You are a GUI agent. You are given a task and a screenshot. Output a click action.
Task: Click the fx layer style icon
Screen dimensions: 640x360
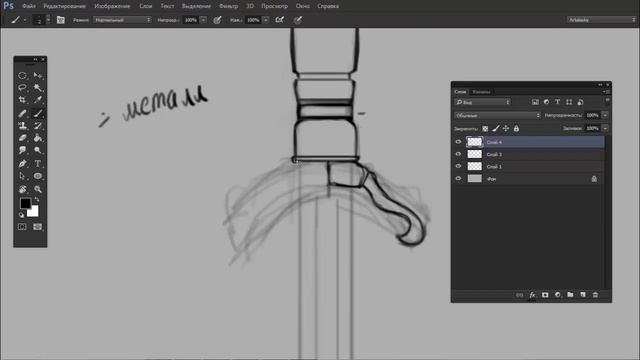click(x=532, y=295)
